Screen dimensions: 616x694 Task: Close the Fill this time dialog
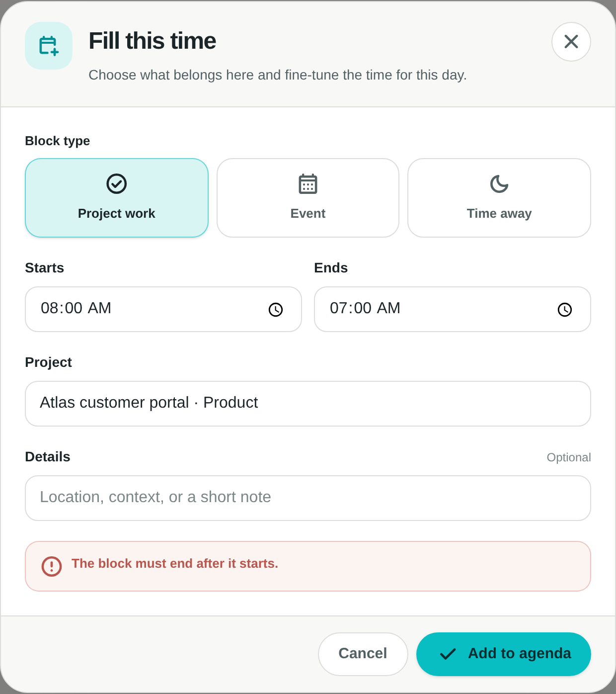571,42
